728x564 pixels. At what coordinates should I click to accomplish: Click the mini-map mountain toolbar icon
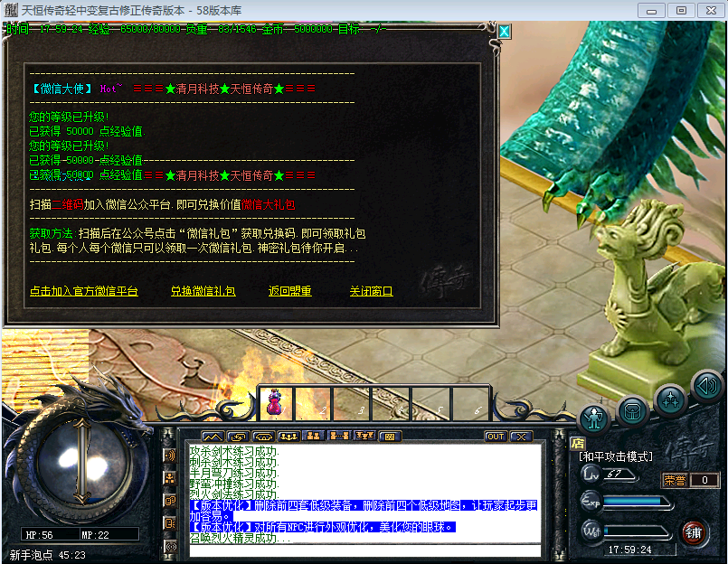point(213,437)
